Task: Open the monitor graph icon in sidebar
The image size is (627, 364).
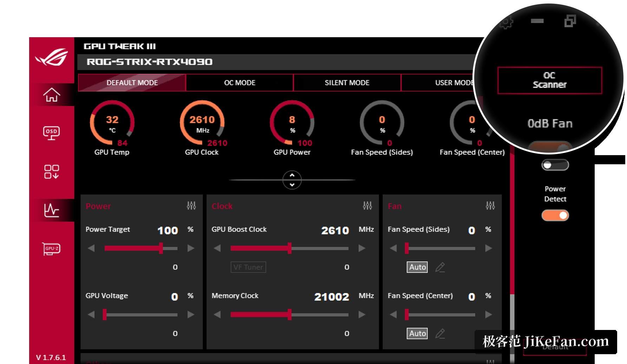Action: [52, 210]
